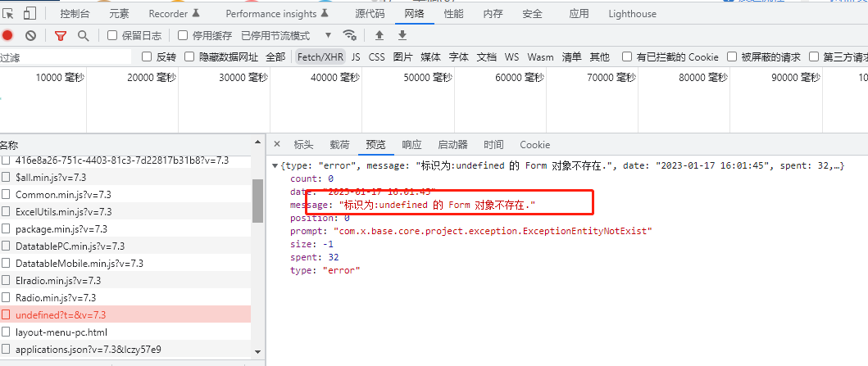Open the network search magnifier icon
The image size is (868, 366).
coord(83,36)
